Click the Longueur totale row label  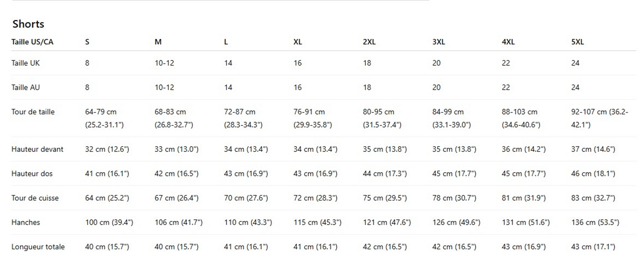38,247
